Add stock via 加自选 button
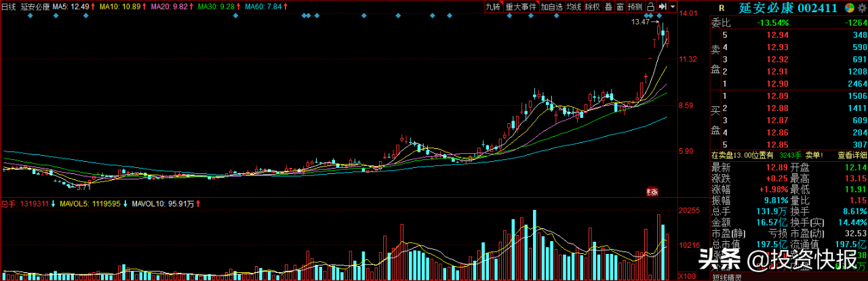The width and height of the screenshot is (868, 281). tap(551, 6)
